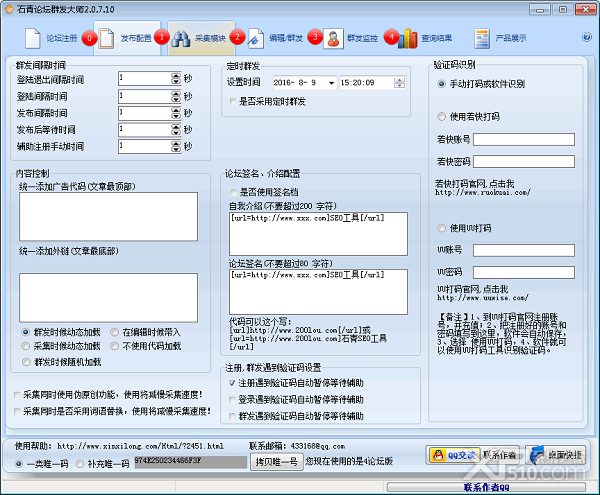Select 群发时候随机加载 radio button
This screenshot has width=600, height=495.
(x=26, y=362)
